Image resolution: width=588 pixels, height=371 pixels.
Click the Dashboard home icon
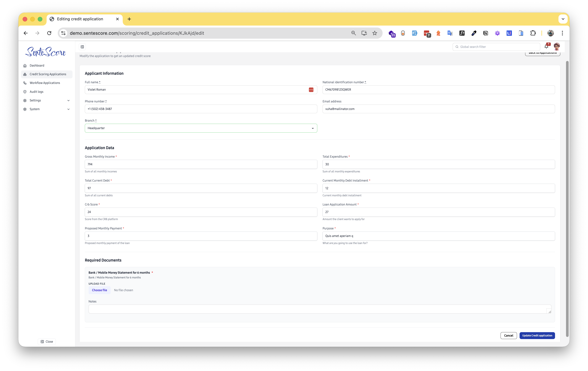[x=25, y=65]
